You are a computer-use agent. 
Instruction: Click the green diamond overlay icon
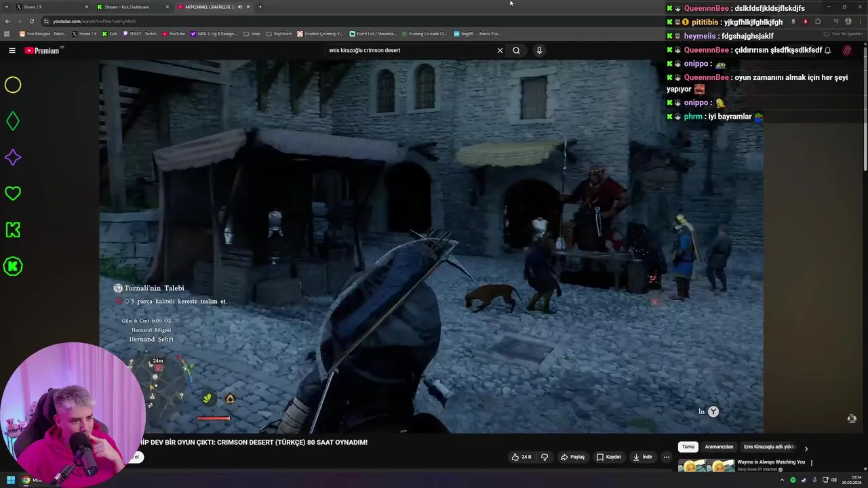pyautogui.click(x=13, y=121)
